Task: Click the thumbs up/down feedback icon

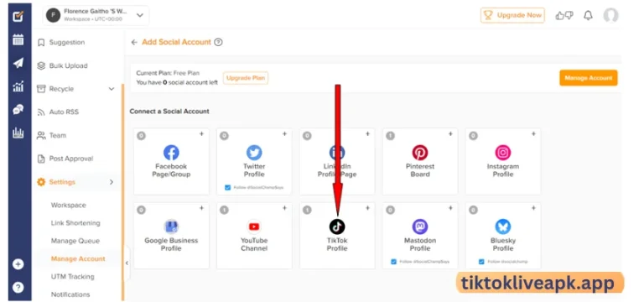Action: [564, 16]
